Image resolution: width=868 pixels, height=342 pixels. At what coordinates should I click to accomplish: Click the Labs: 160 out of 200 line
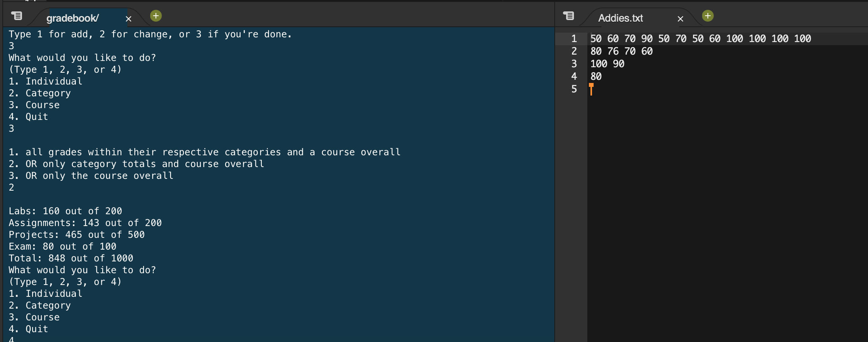65,211
